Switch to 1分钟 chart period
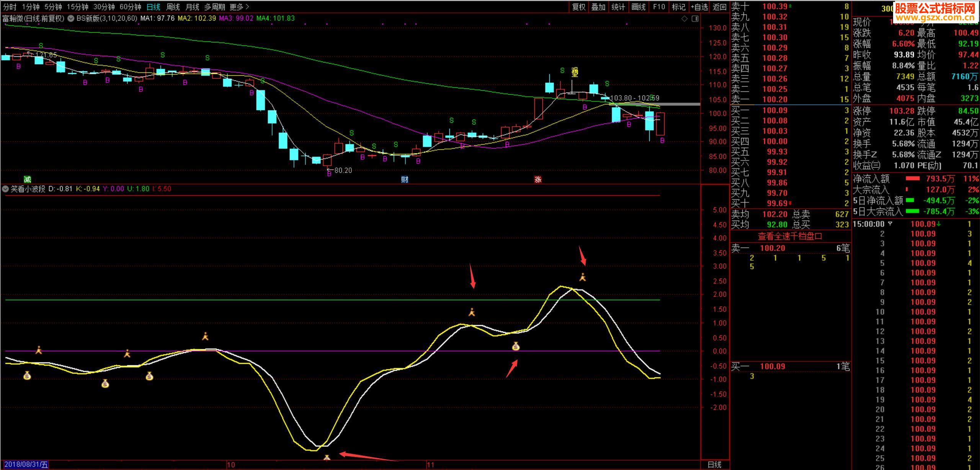This screenshot has height=470, width=980. (x=31, y=7)
